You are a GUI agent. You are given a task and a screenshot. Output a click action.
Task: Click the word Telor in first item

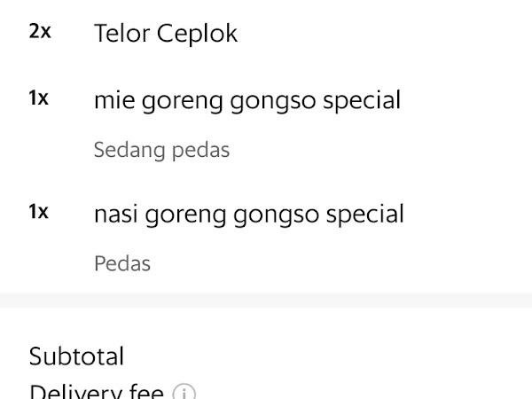122,34
